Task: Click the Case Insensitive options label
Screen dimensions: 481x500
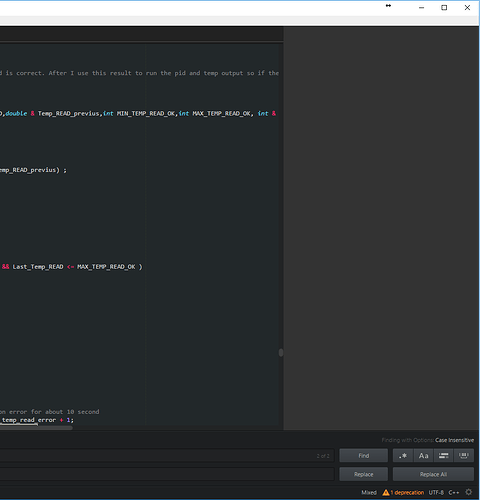Action: pyautogui.click(x=454, y=440)
